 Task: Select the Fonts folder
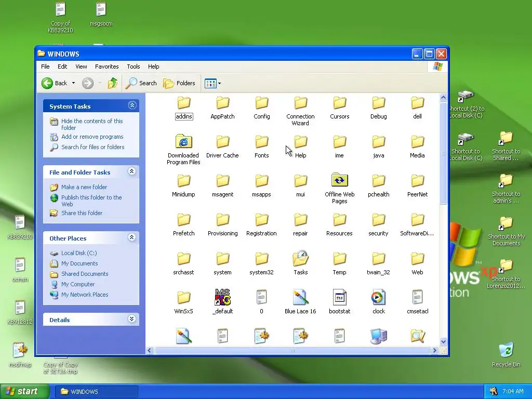(x=262, y=142)
